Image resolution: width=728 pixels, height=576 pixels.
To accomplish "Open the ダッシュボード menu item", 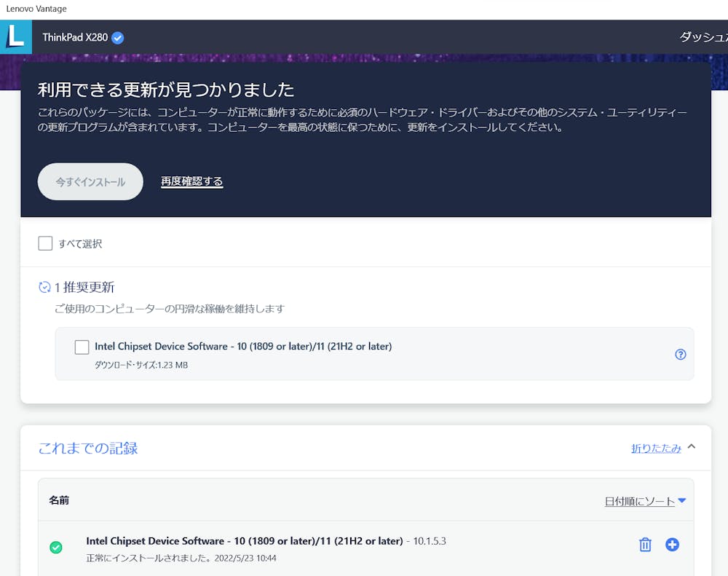I will 703,37.
